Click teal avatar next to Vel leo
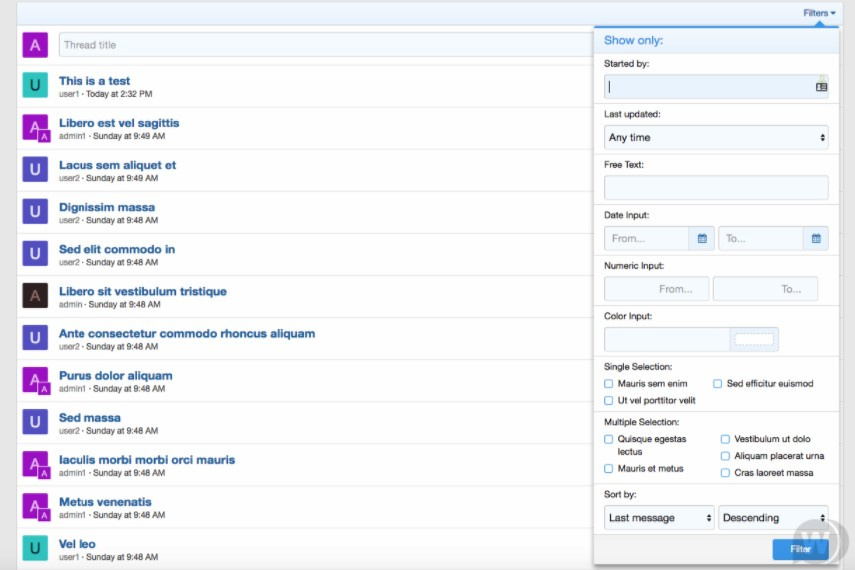 point(35,548)
